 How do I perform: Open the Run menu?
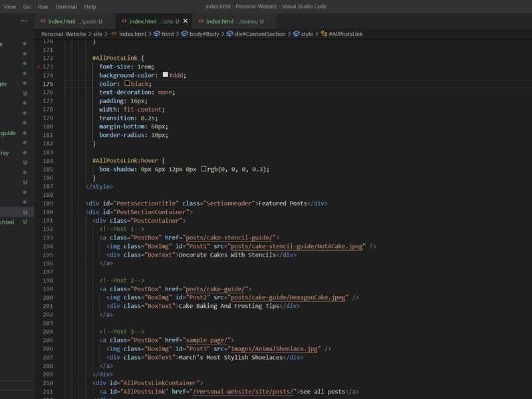tap(43, 6)
